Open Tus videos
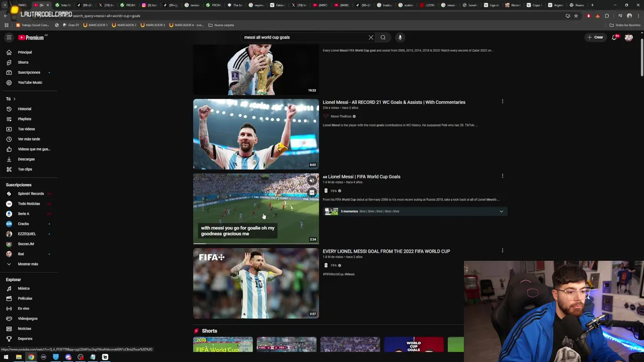Viewport: 644px width, 362px height. click(26, 129)
